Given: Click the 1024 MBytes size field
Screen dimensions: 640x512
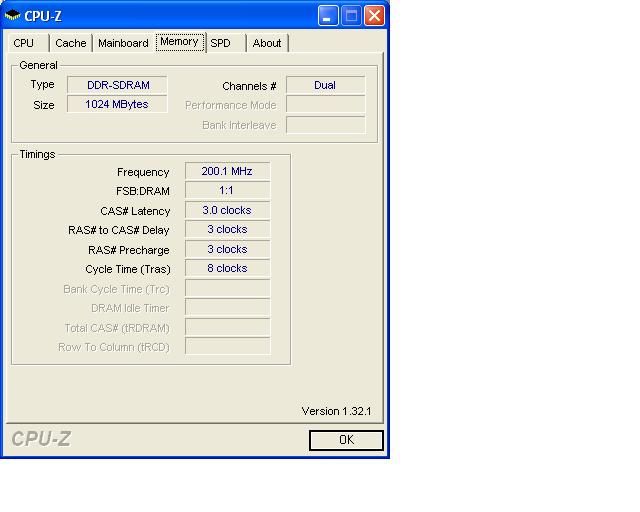Looking at the screenshot, I should coord(117,104).
